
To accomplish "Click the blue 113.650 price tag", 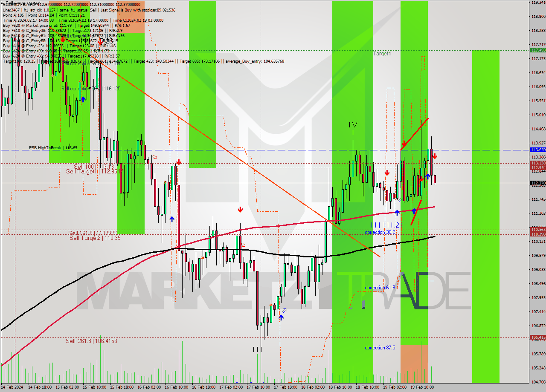I will [x=538, y=150].
